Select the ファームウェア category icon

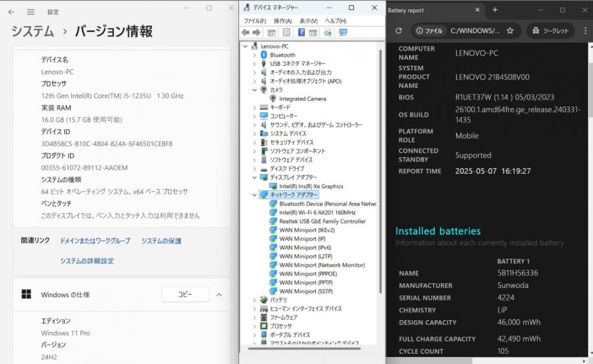(x=264, y=318)
